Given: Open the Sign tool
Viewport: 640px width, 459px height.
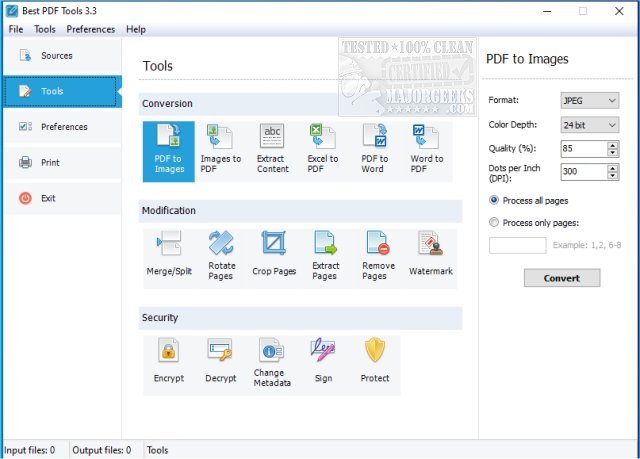Looking at the screenshot, I should [x=323, y=366].
